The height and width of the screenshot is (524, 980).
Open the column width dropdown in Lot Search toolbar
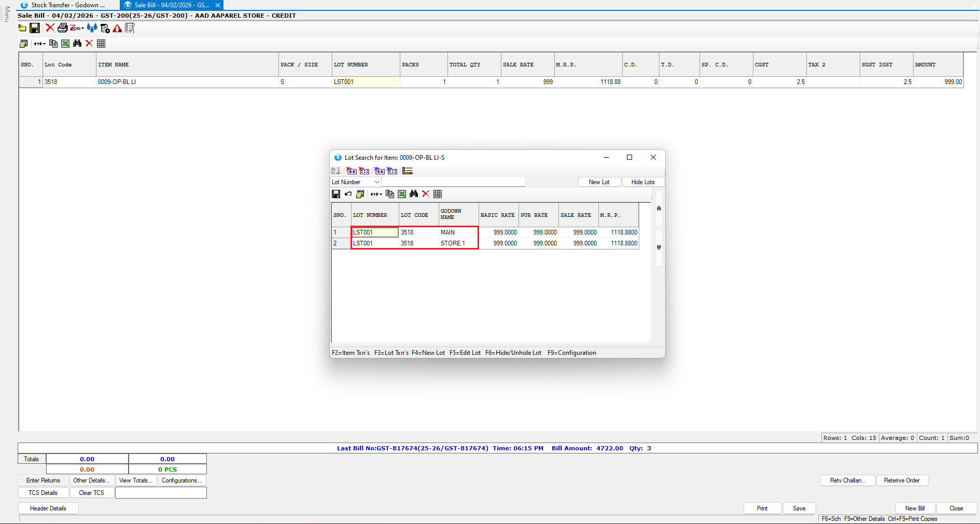pyautogui.click(x=376, y=194)
